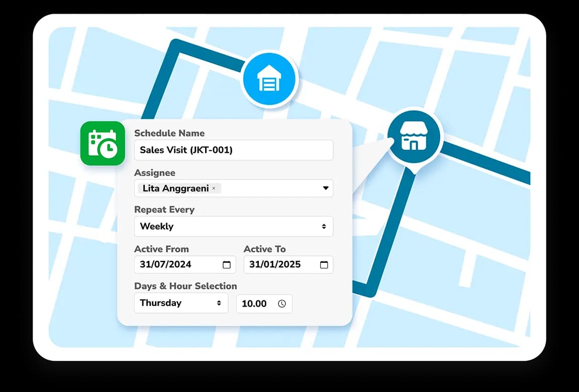This screenshot has width=579, height=392.
Task: Select the blue warehouse map marker
Action: click(x=269, y=78)
